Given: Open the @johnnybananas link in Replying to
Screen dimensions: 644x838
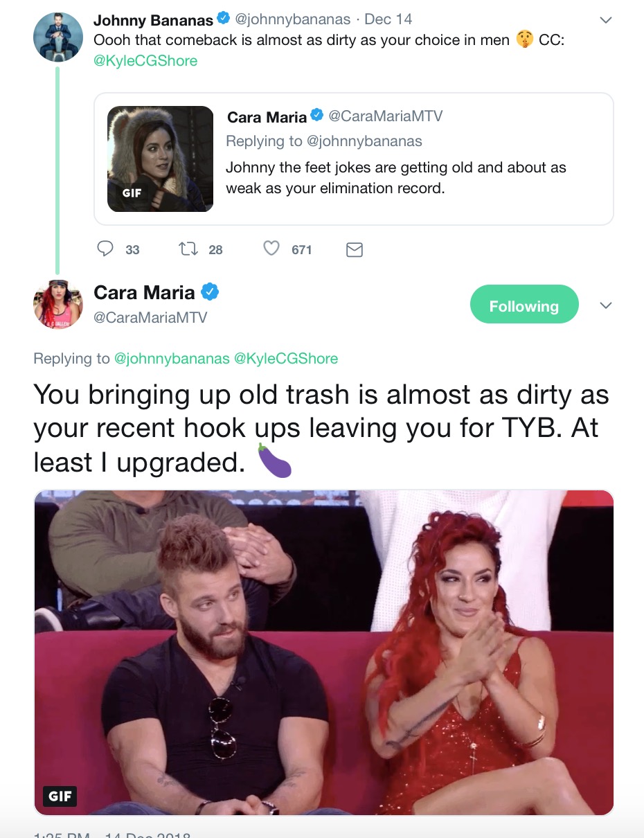Looking at the screenshot, I should (x=171, y=359).
